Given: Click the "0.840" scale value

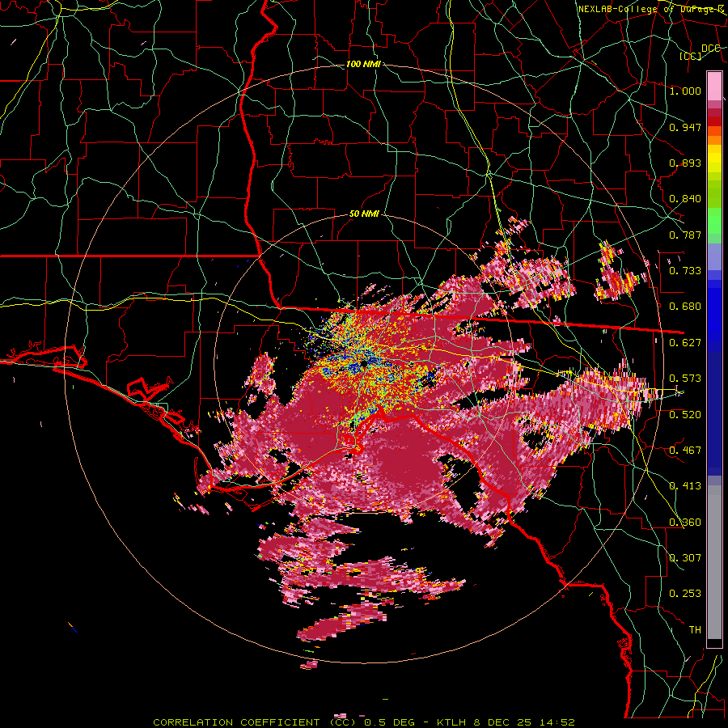Looking at the screenshot, I should point(685,199).
